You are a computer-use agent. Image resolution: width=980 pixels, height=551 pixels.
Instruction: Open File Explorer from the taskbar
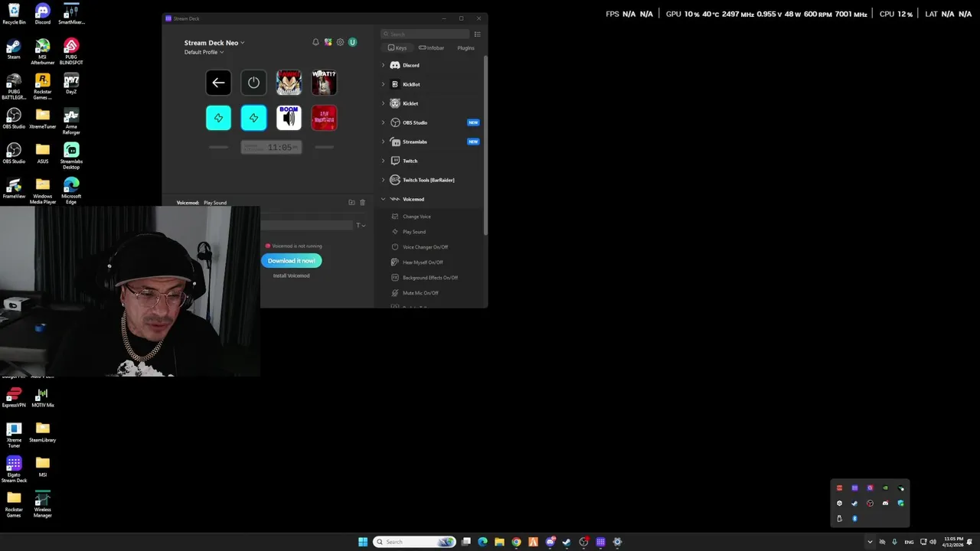pyautogui.click(x=499, y=542)
